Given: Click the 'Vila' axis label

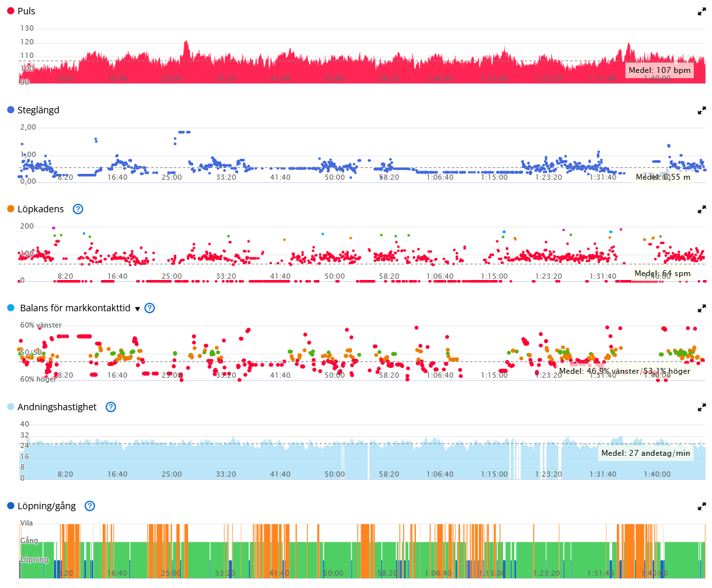Looking at the screenshot, I should click(26, 523).
